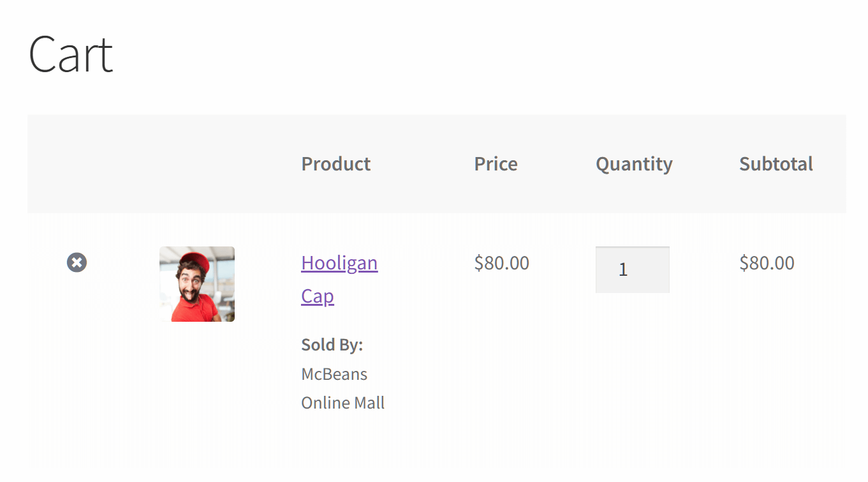Click the blank header area right of Subtotal

pos(831,164)
